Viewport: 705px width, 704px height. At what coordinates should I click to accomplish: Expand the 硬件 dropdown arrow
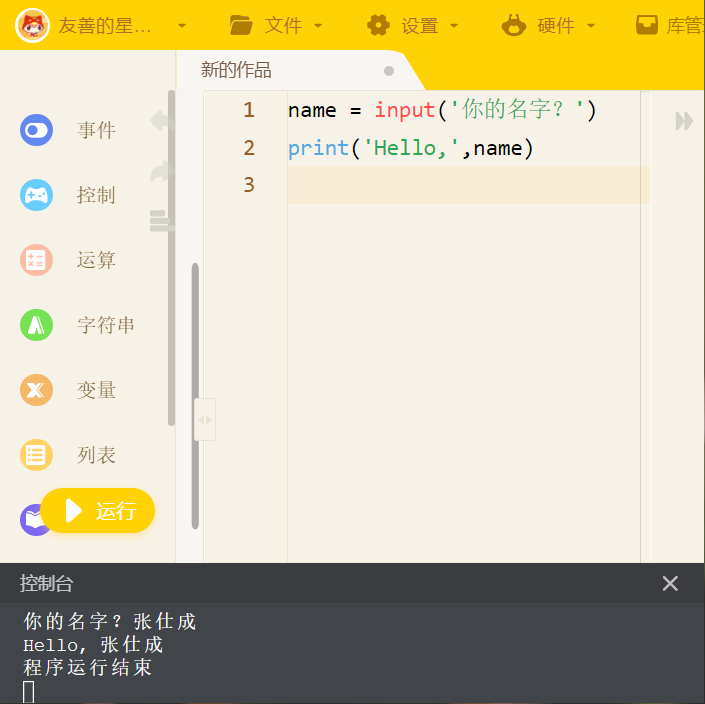pos(591,26)
